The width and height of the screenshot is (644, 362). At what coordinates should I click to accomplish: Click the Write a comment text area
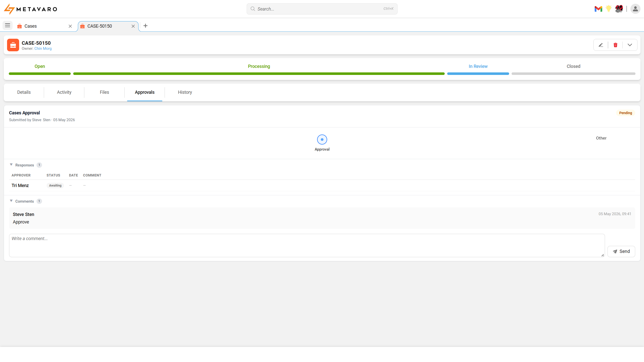(x=307, y=245)
